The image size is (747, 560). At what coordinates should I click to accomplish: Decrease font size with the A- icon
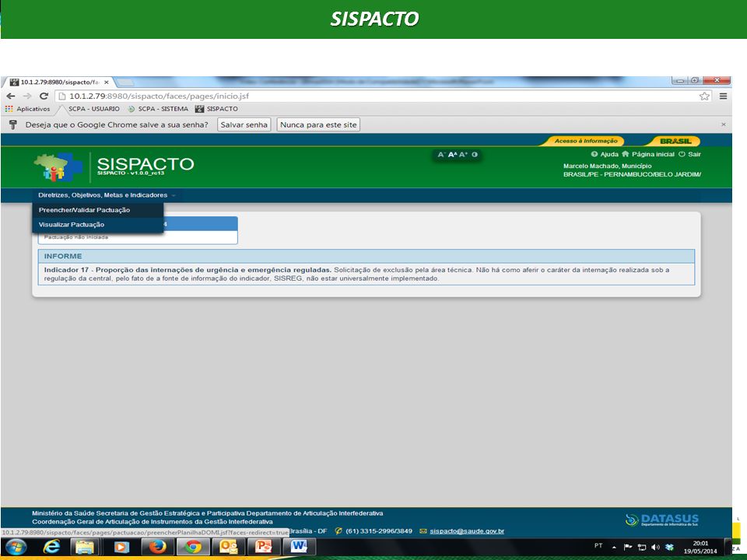click(x=440, y=155)
